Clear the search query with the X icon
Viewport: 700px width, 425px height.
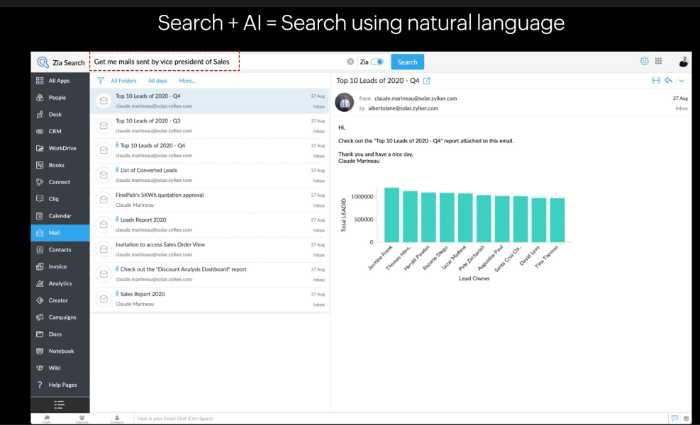(350, 62)
